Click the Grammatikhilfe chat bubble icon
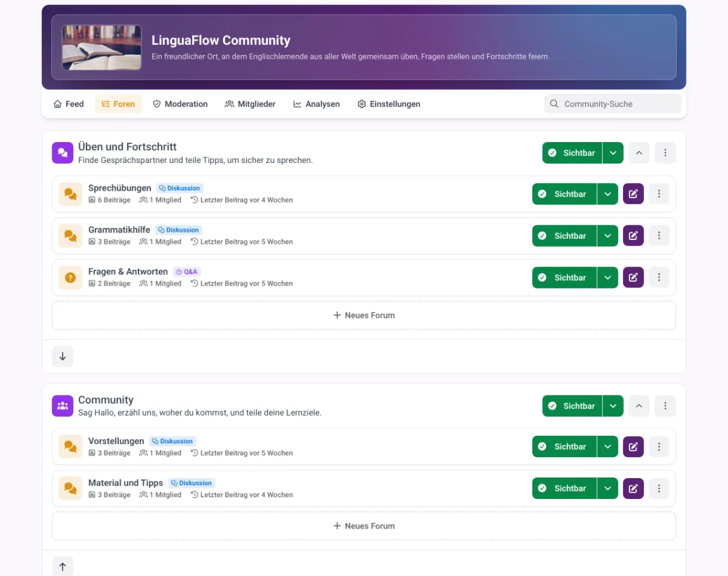The width and height of the screenshot is (728, 576). pos(70,236)
